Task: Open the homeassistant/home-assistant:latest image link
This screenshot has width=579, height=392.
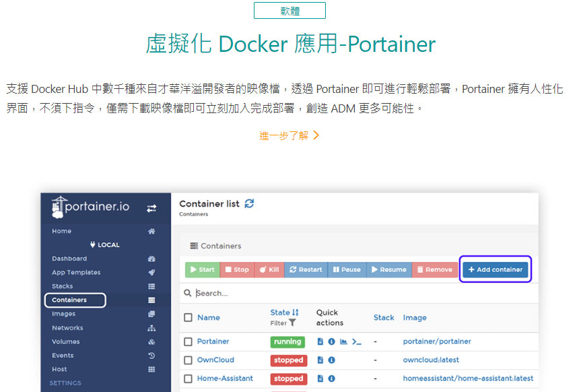Action: [x=468, y=379]
